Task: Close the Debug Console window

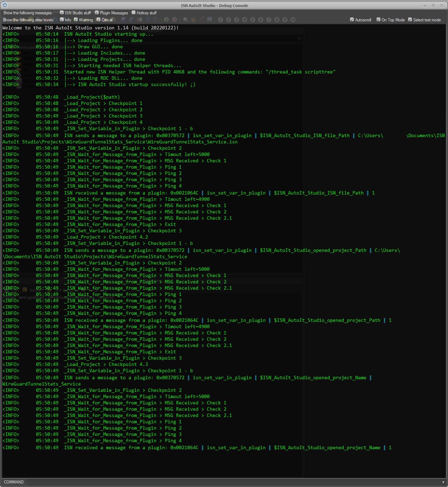Action: point(441,6)
